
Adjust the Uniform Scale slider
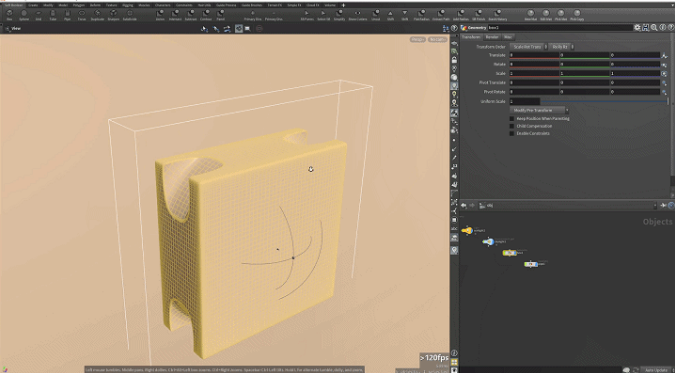tap(604, 101)
